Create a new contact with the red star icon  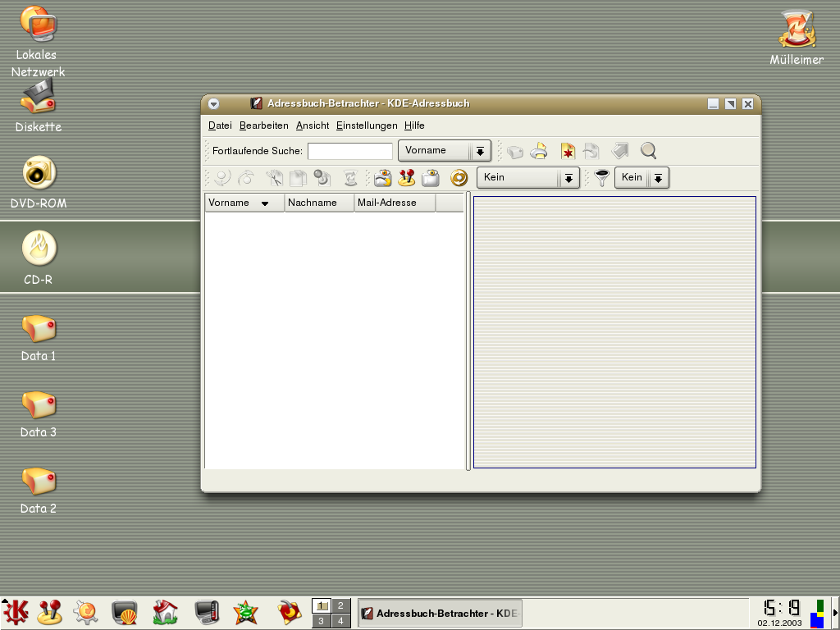[568, 151]
